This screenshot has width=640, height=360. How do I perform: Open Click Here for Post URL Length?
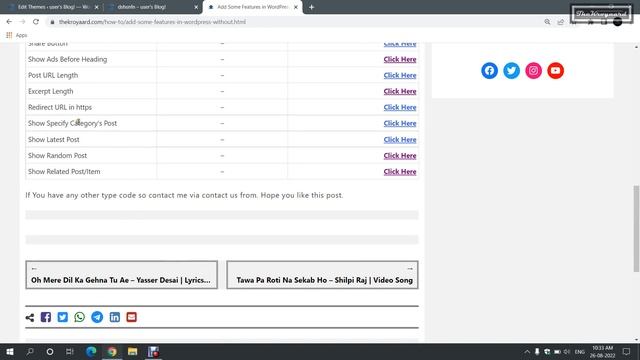(400, 75)
